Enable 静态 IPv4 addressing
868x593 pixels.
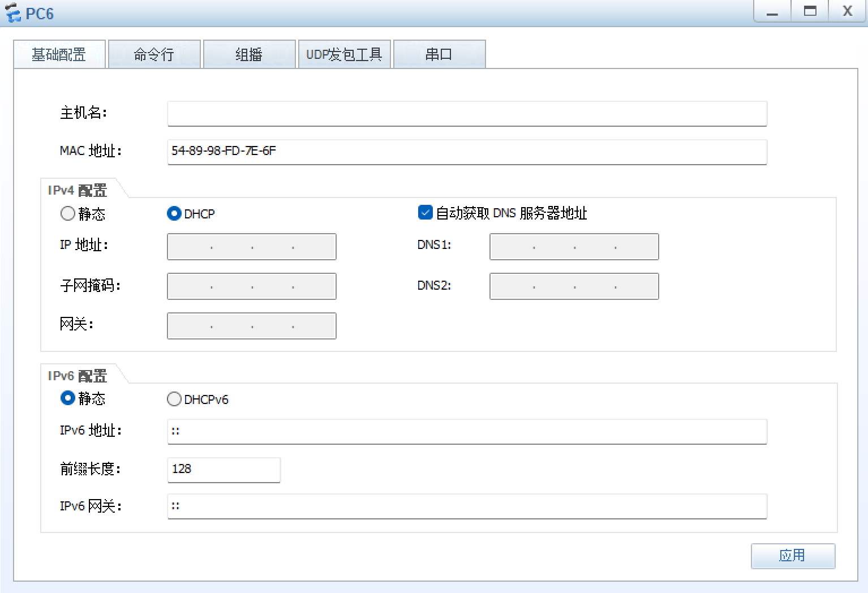point(67,213)
